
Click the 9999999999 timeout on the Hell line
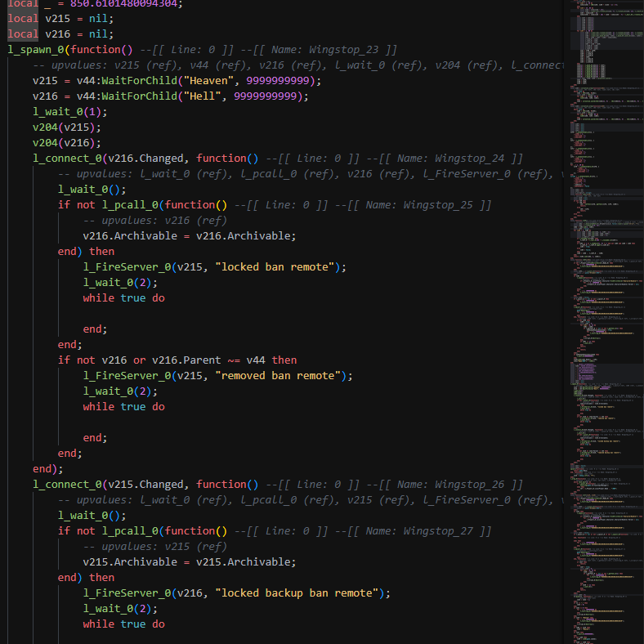click(x=265, y=96)
